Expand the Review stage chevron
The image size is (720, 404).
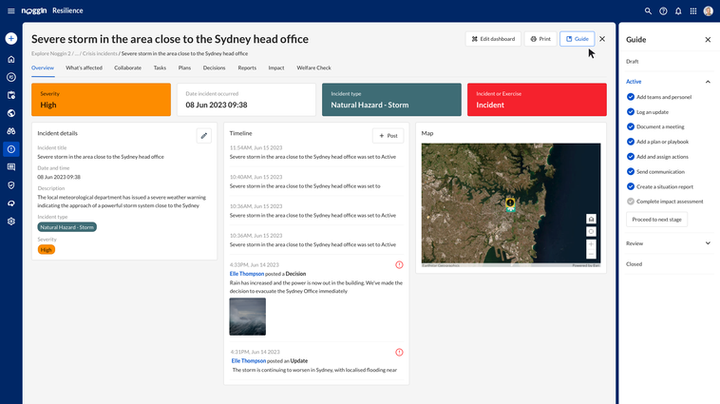pos(708,243)
